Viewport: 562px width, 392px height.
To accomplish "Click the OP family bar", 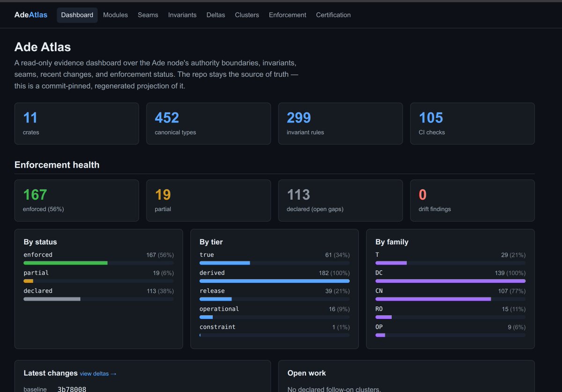I will coord(380,335).
